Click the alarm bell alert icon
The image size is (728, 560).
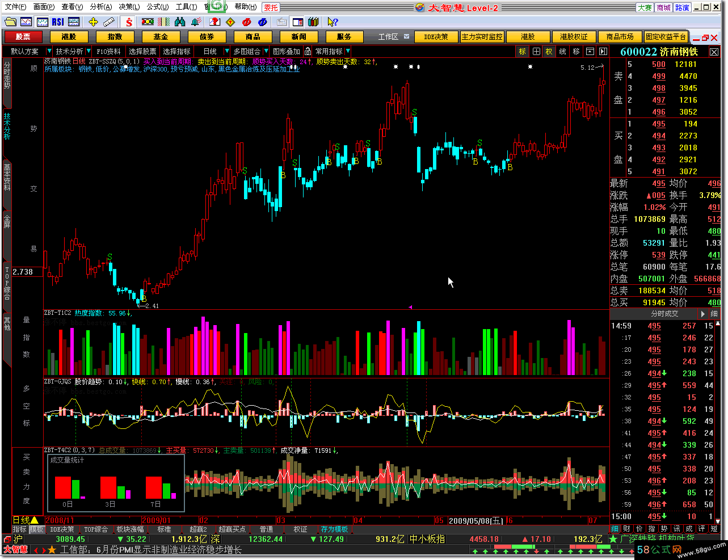196,22
